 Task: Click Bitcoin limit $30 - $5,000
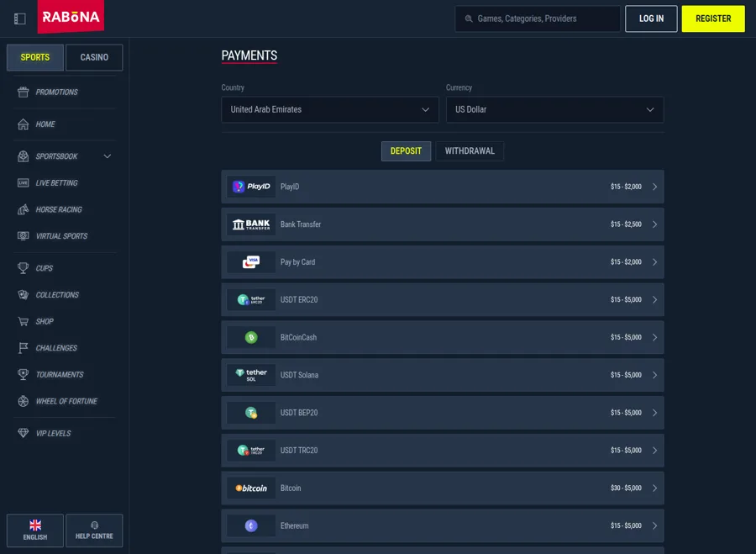pos(626,488)
